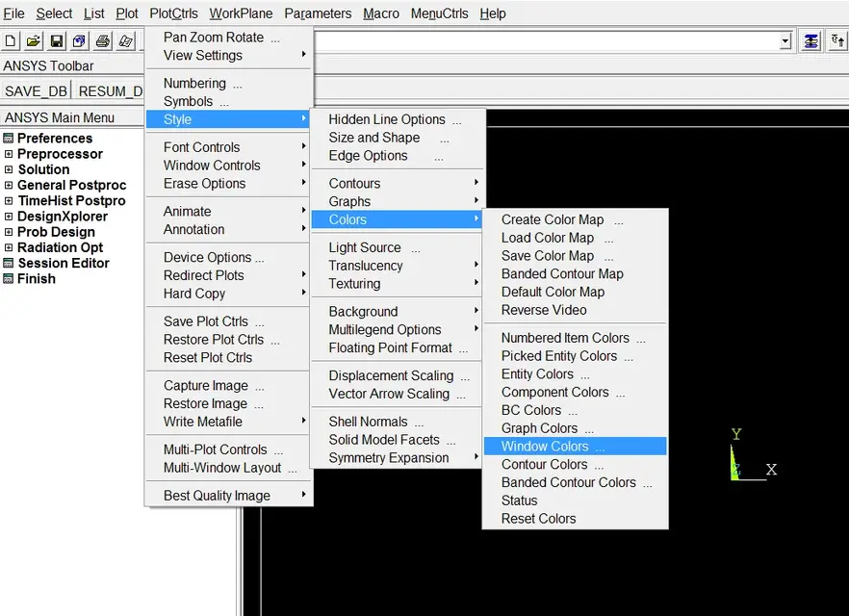Viewport: 849px width, 616px height.
Task: Select Numbering menu entry
Action: click(x=229, y=84)
